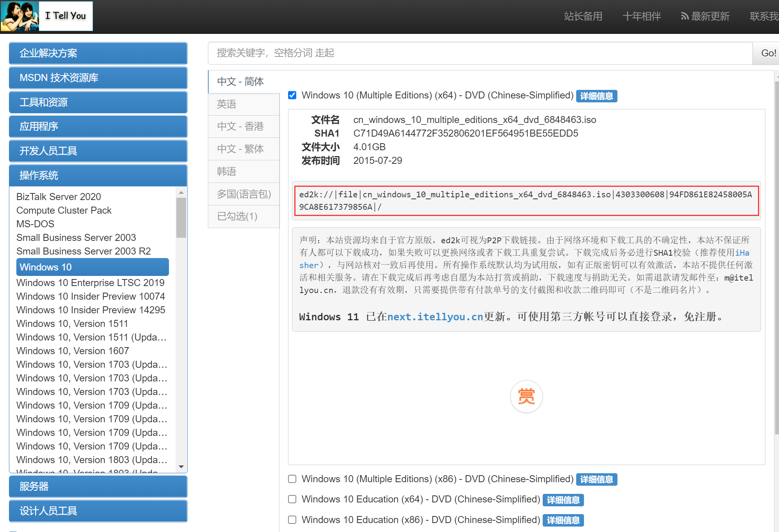Click the I Tell You site logo
Viewport: 779px width, 532px height.
47,16
